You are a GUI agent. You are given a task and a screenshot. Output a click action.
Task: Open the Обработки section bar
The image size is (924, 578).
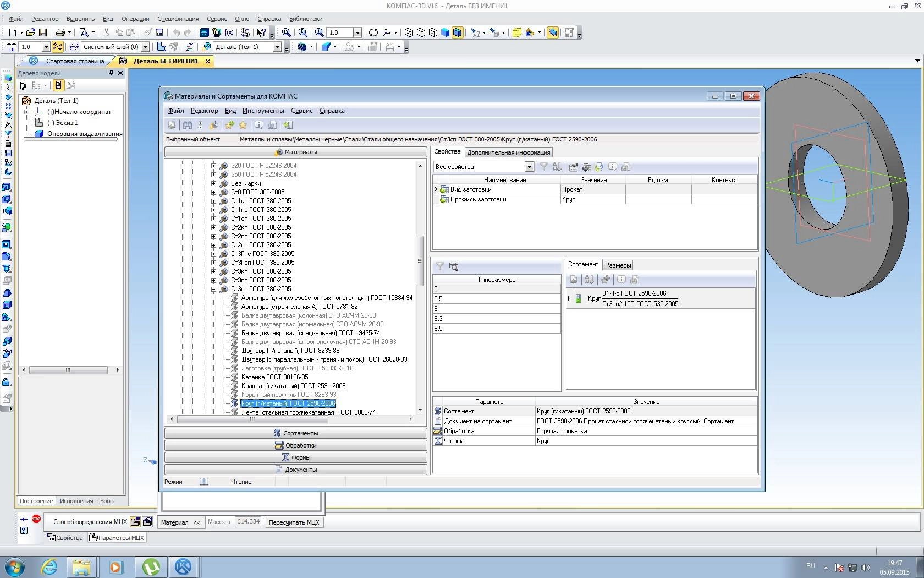point(296,445)
